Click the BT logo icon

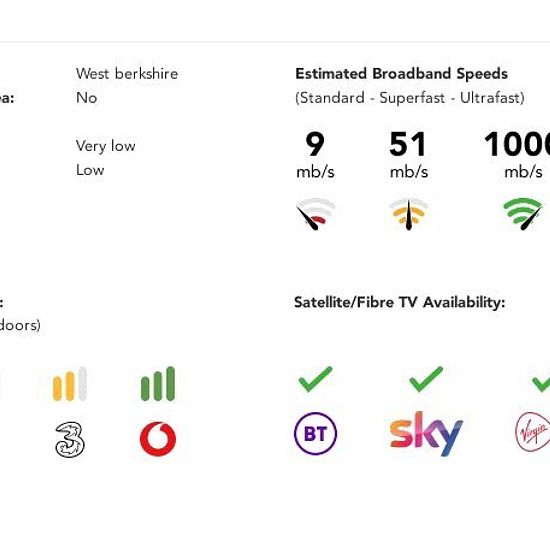315,434
